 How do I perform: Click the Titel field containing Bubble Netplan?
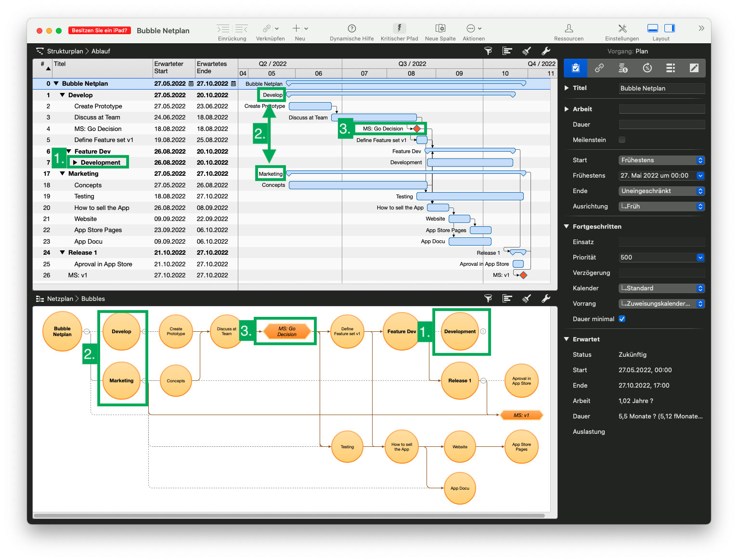click(661, 88)
